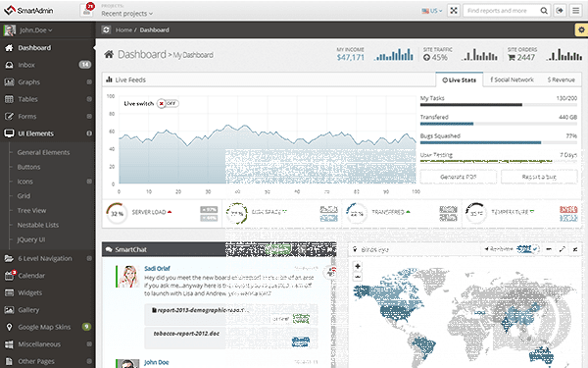Open John.Doe user dropdown in sidebar
The width and height of the screenshot is (588, 368).
click(x=35, y=30)
